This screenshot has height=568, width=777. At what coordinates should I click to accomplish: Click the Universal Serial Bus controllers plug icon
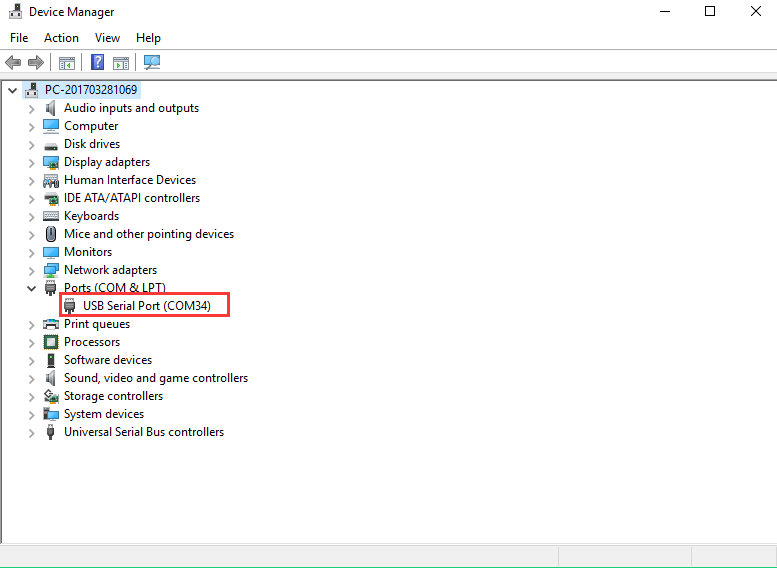pyautogui.click(x=50, y=432)
